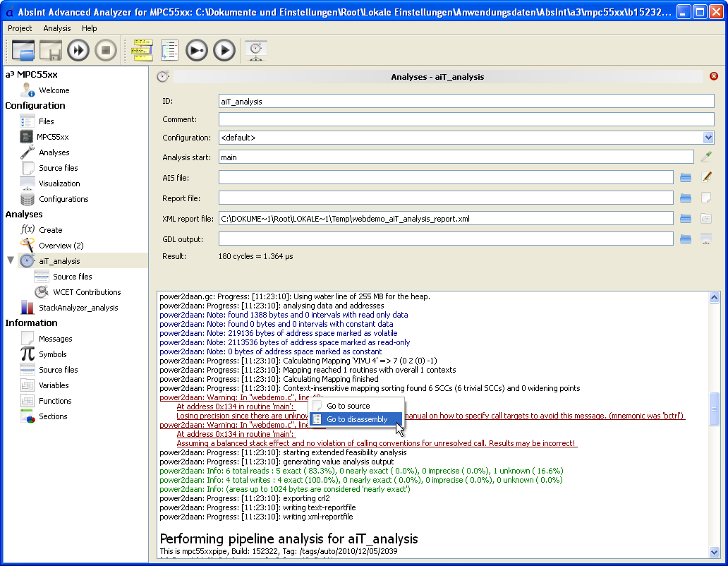Show the GDL output with the screen icon
Image resolution: width=728 pixels, height=566 pixels.
[x=705, y=239]
